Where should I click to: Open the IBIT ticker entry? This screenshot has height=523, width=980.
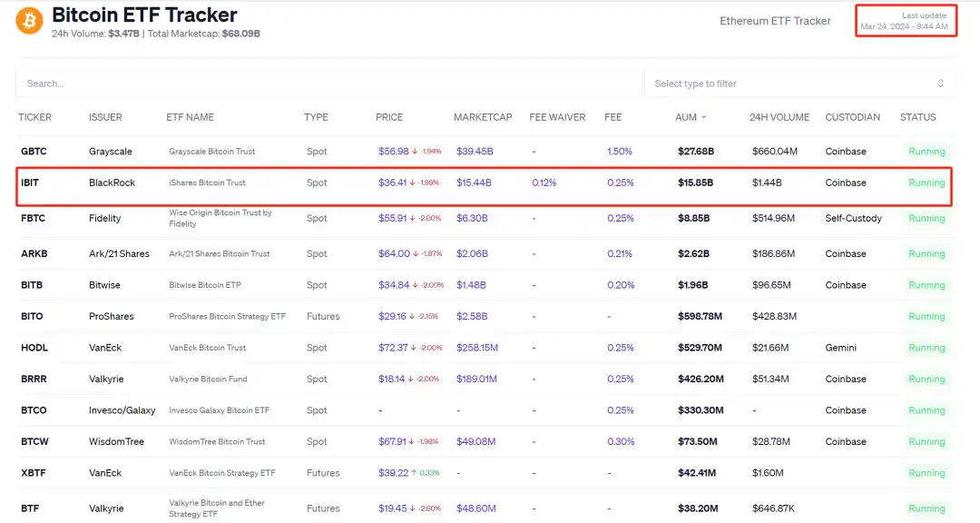(x=30, y=183)
